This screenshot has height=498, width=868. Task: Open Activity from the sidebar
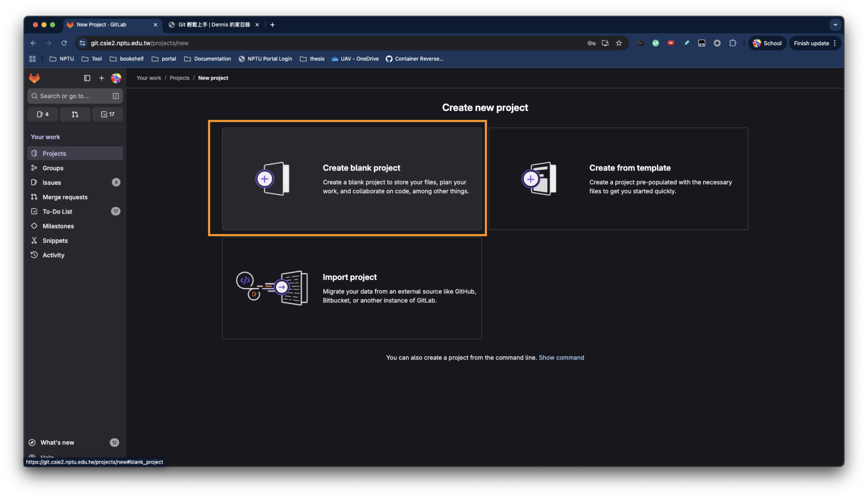(x=53, y=255)
